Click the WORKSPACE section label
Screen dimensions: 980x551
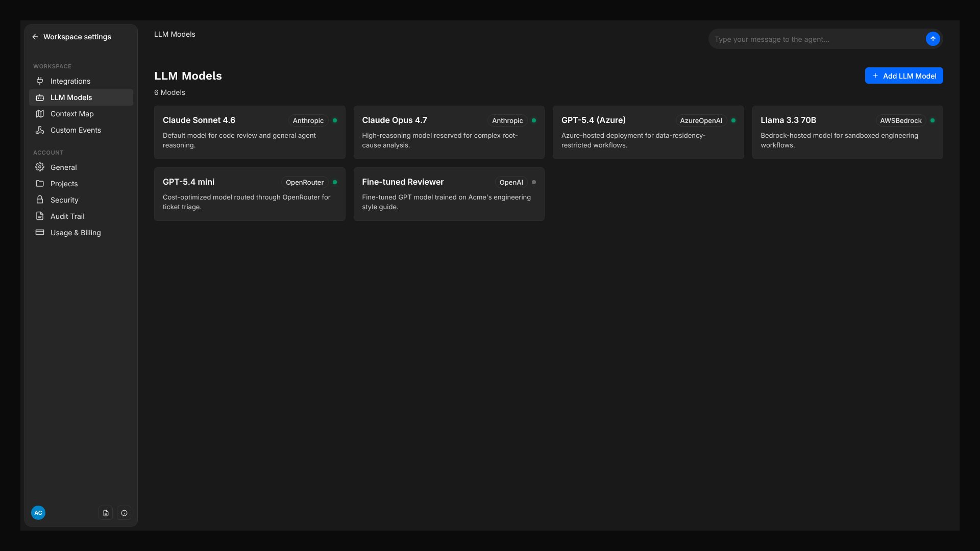(x=52, y=66)
